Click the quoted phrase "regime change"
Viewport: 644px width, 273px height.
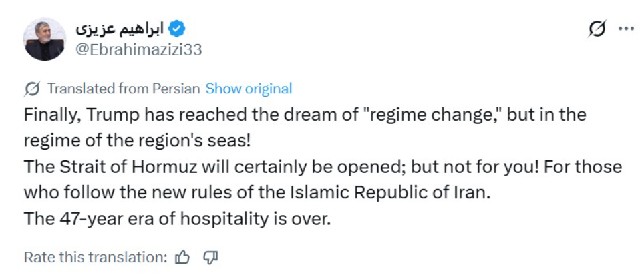(x=440, y=115)
